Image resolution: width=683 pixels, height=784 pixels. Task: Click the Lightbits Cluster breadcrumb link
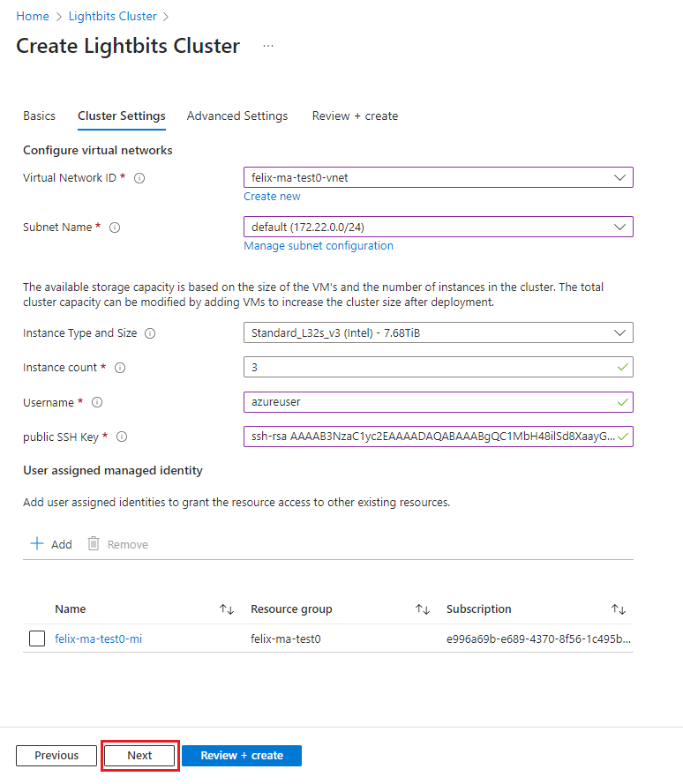pyautogui.click(x=113, y=17)
